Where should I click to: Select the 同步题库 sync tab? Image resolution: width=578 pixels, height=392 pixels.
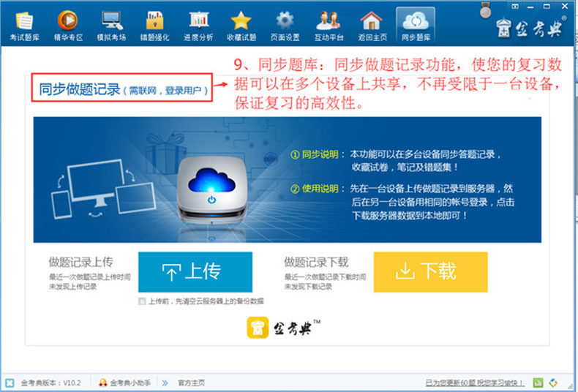click(x=416, y=25)
